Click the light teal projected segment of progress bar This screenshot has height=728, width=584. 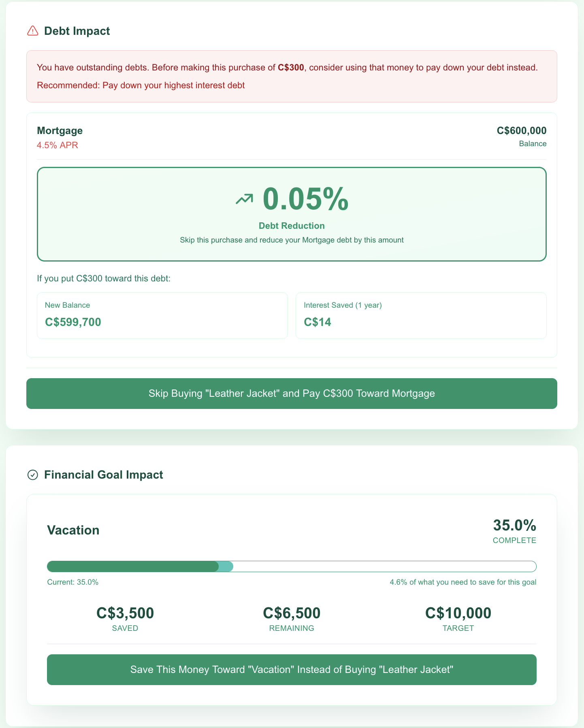tap(226, 566)
